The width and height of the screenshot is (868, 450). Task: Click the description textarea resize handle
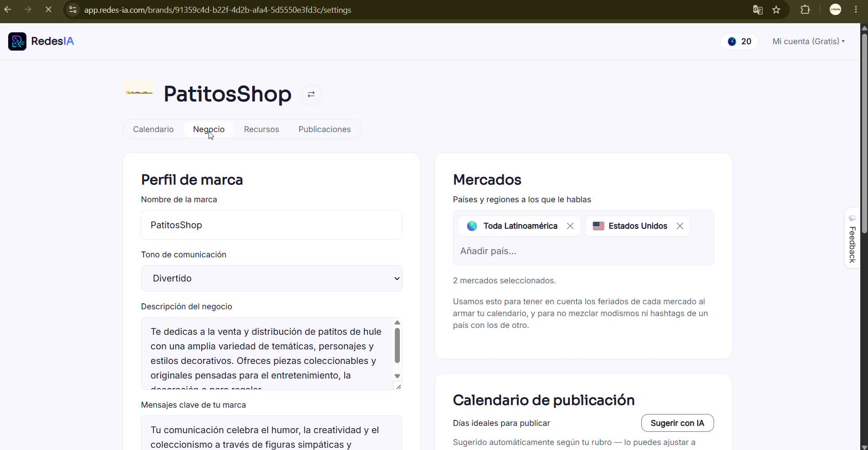[398, 386]
